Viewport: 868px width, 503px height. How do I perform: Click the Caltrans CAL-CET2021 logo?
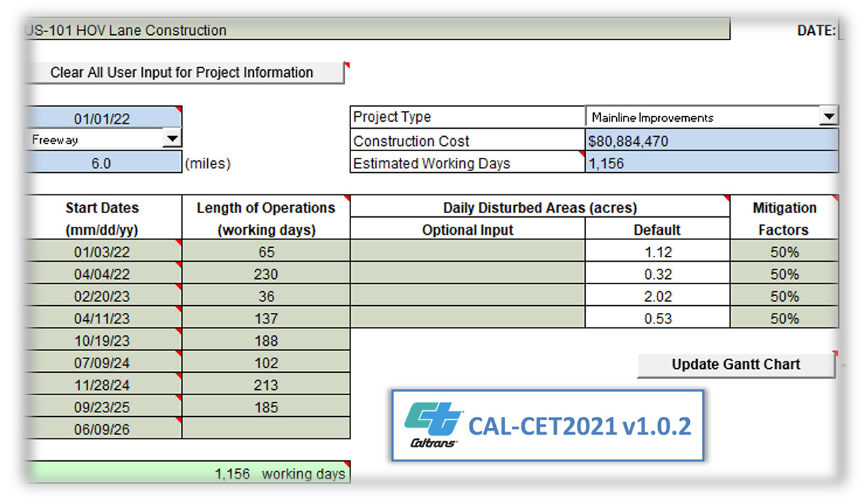[x=547, y=425]
